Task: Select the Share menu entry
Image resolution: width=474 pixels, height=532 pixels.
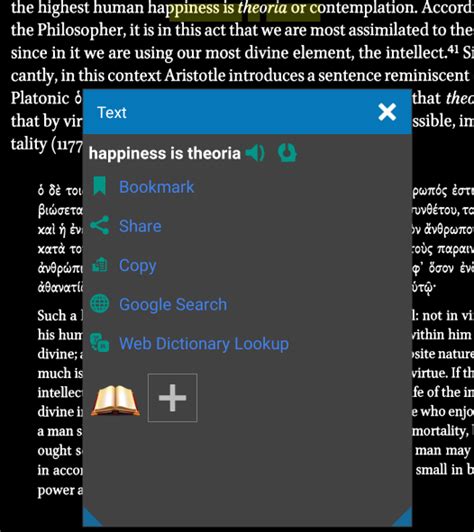Action: [x=140, y=226]
